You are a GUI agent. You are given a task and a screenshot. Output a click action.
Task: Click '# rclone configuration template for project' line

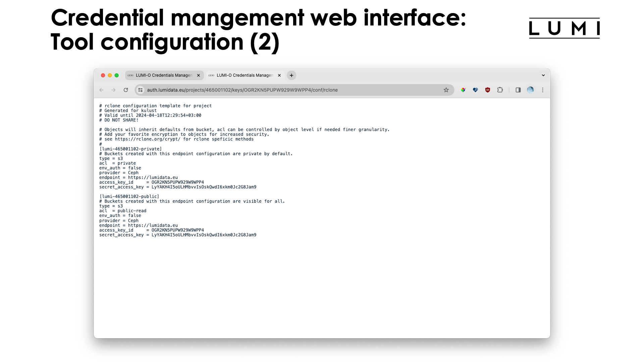(155, 106)
